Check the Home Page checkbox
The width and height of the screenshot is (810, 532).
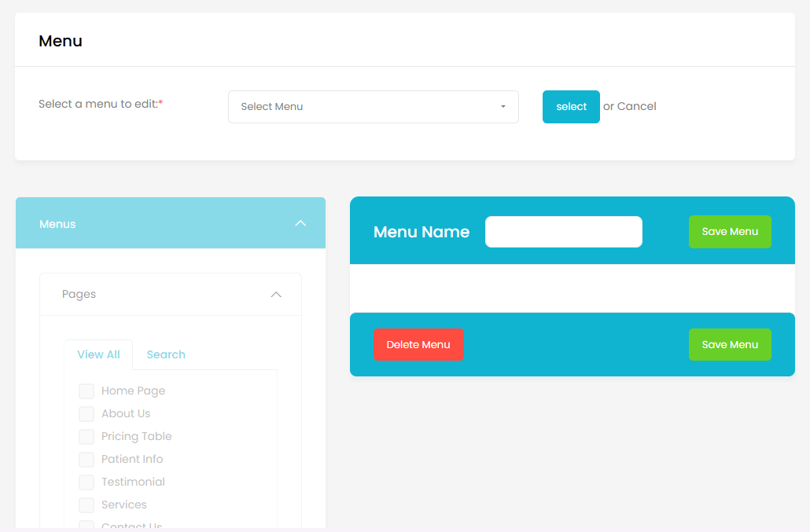87,391
